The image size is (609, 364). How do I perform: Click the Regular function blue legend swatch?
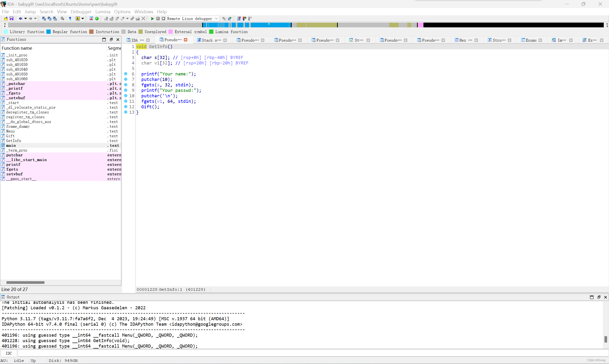pyautogui.click(x=49, y=32)
